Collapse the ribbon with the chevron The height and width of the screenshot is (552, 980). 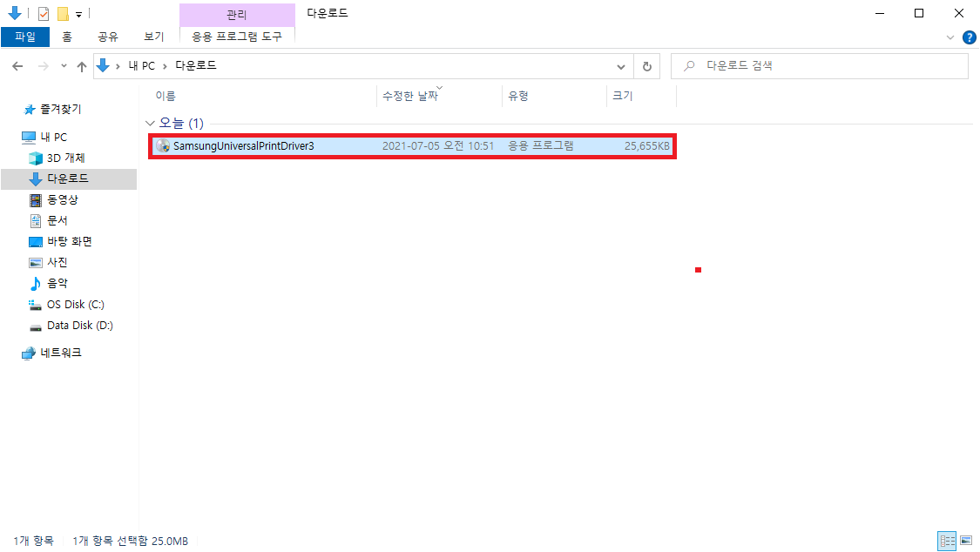pyautogui.click(x=950, y=37)
